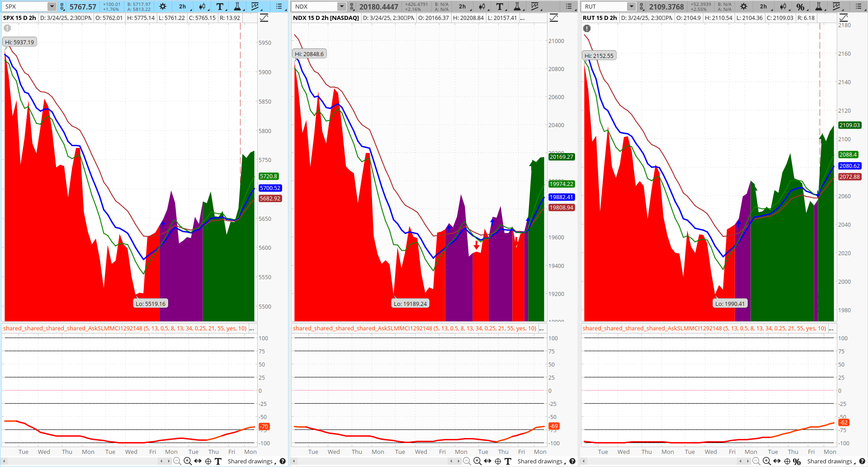Image resolution: width=868 pixels, height=467 pixels.
Task: Open the SPX symbol dropdown
Action: coord(52,6)
